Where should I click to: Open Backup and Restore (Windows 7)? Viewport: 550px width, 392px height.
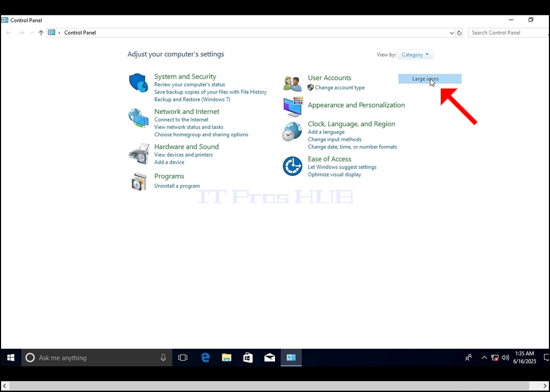click(192, 99)
